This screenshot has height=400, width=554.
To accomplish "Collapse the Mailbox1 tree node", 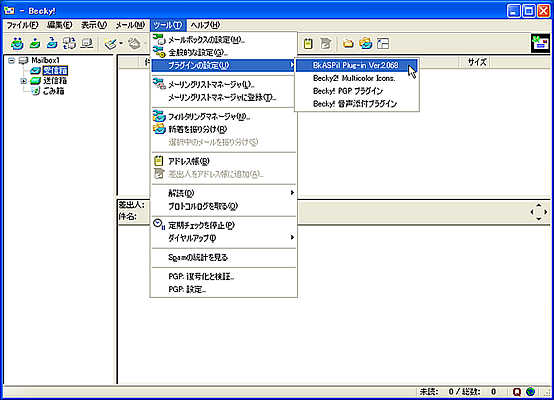I will coord(11,60).
